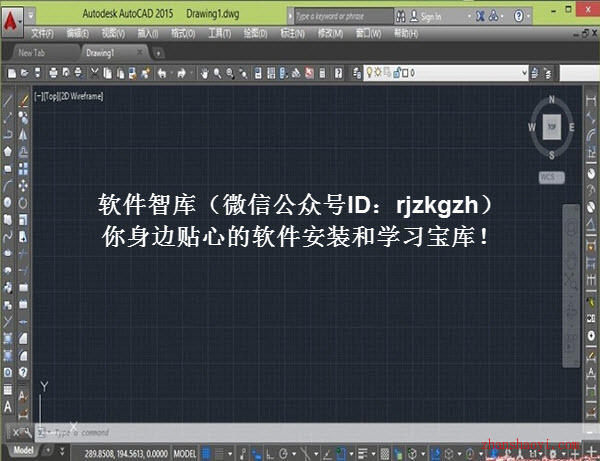This screenshot has height=461, width=600.
Task: Click the Cut scissors icon
Action: point(94,73)
